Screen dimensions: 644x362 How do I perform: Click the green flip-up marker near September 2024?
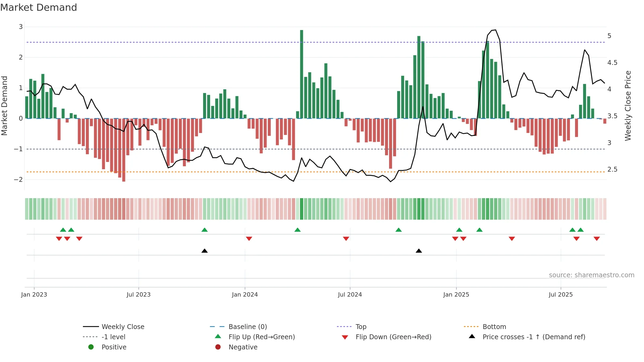click(398, 230)
